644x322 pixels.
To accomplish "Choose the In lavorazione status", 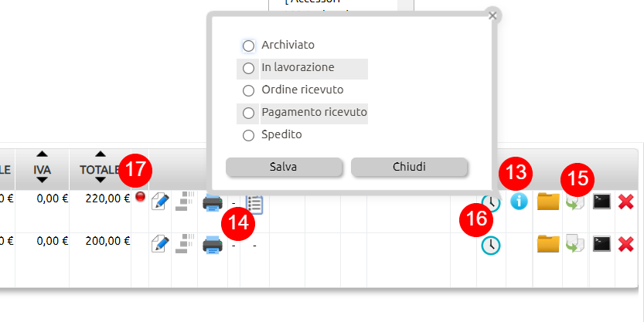I will point(248,68).
